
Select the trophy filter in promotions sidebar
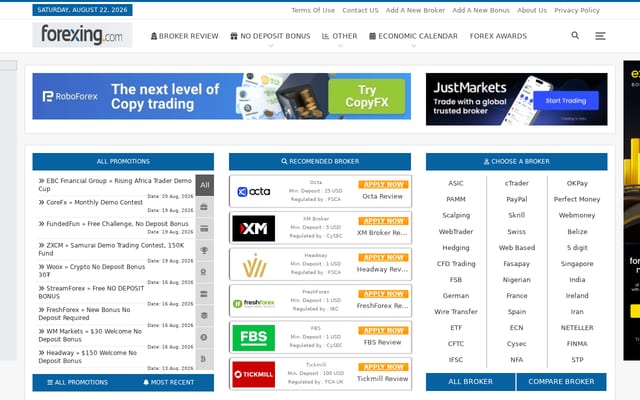pyautogui.click(x=204, y=250)
